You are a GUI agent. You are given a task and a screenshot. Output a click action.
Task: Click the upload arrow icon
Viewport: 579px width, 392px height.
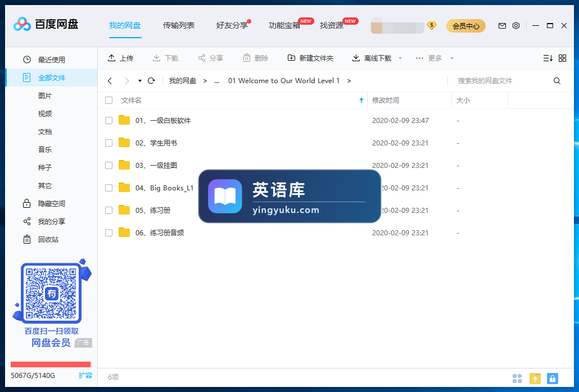(111, 58)
